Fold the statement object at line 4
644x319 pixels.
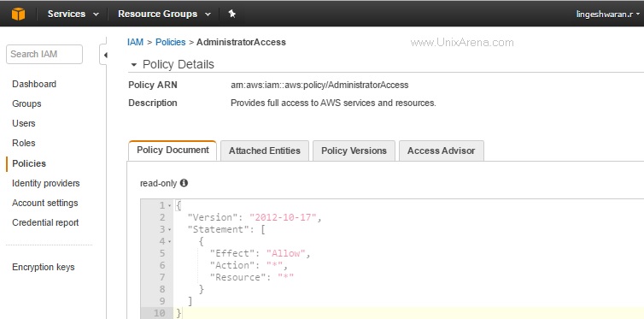170,241
